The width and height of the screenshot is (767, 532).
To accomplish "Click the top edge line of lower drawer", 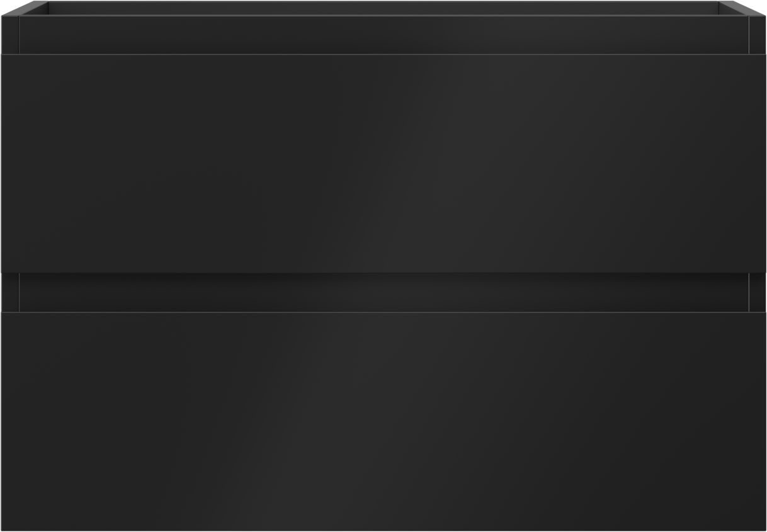I will click(x=383, y=312).
